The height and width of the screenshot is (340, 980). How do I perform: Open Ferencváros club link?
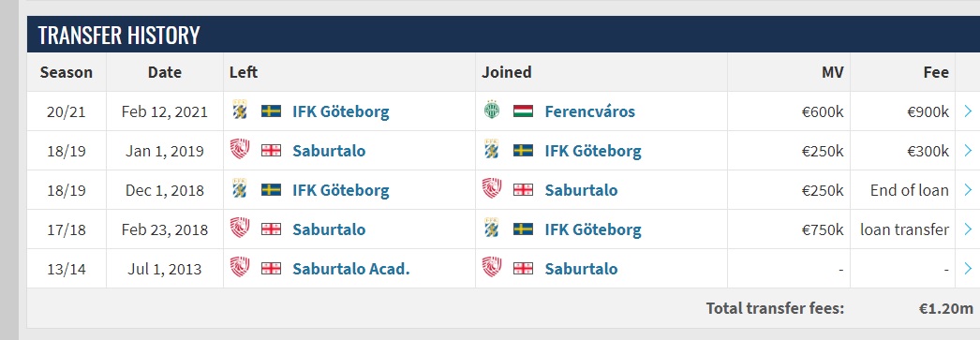tap(589, 111)
